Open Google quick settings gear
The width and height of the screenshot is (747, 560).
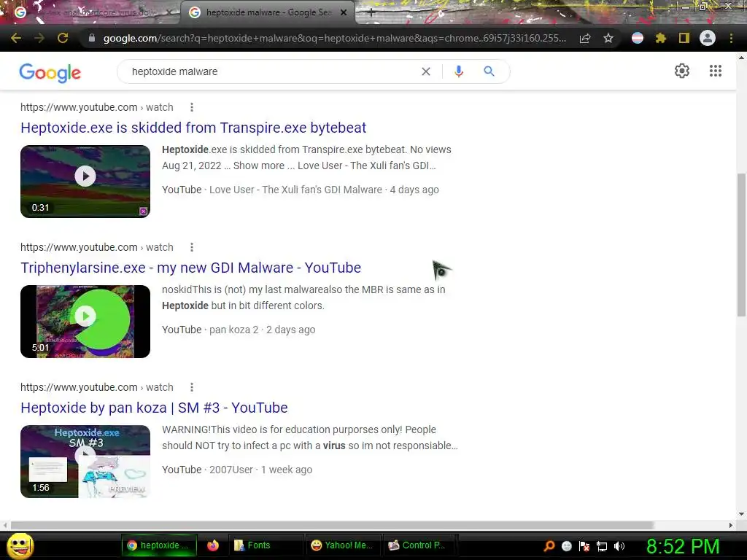click(x=682, y=71)
